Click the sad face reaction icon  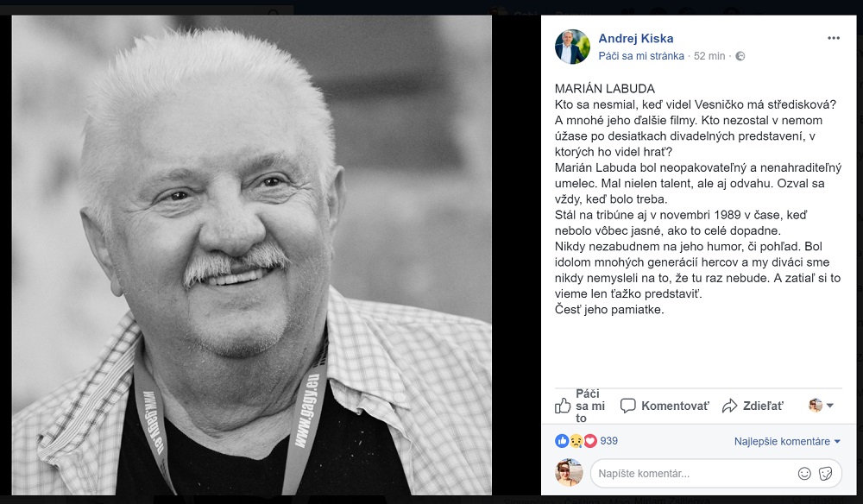point(576,441)
